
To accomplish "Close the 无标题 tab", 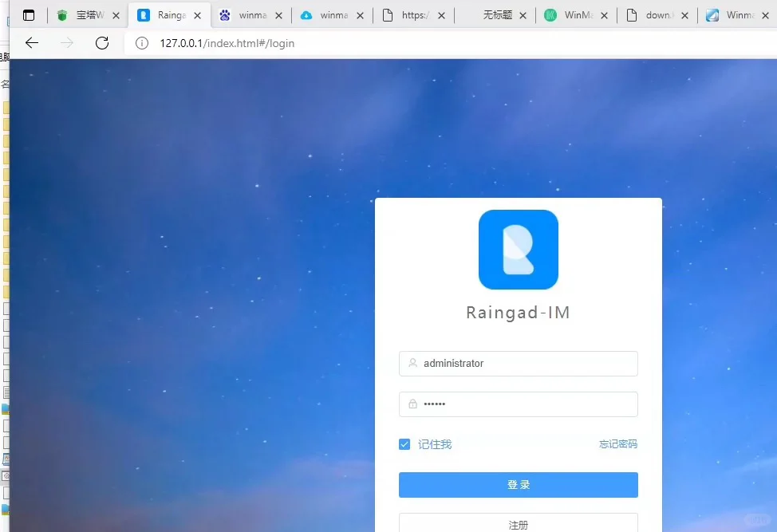I will (x=523, y=16).
